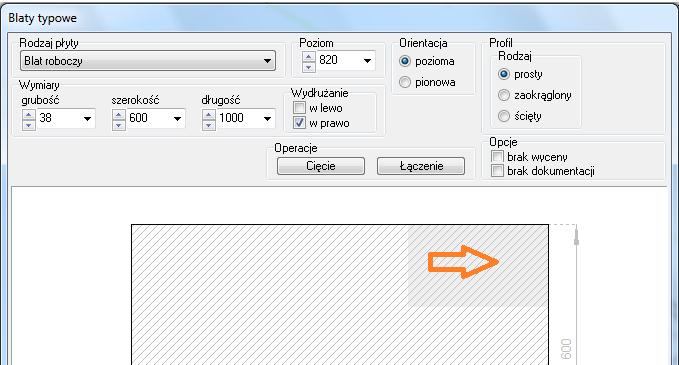
Task: Decrease szerokość with the down spinner arrow
Action: [x=119, y=125]
